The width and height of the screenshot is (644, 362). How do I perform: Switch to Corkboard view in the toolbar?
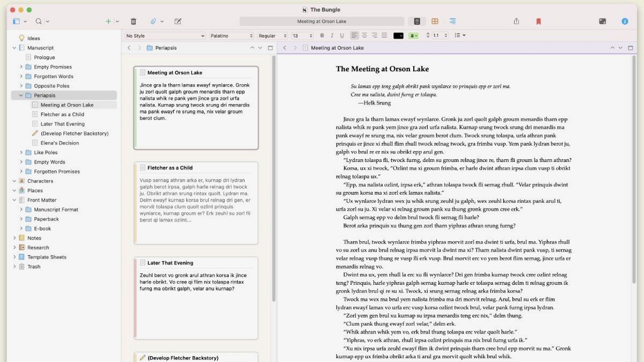click(435, 21)
